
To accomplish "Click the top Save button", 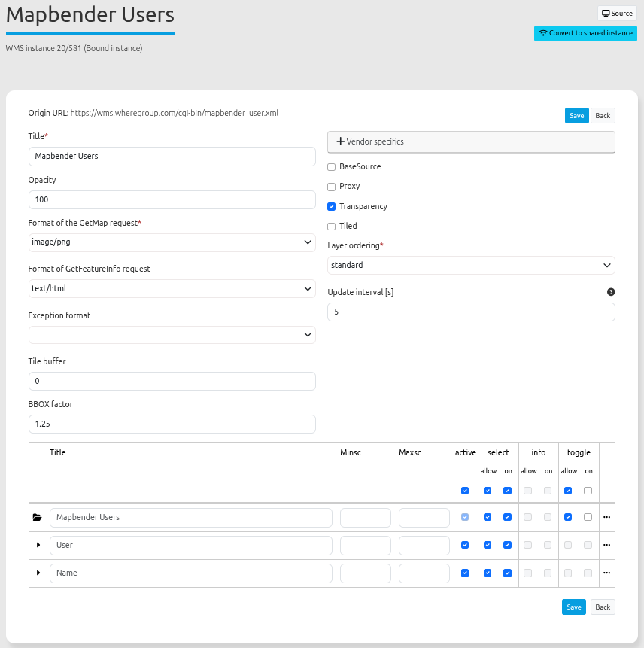I will [x=576, y=115].
